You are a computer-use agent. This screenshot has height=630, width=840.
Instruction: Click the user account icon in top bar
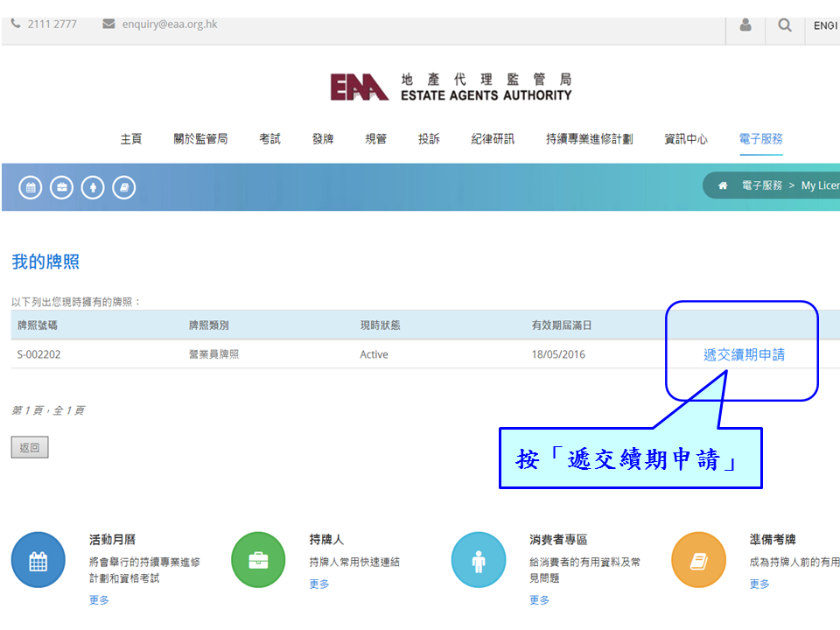745,25
